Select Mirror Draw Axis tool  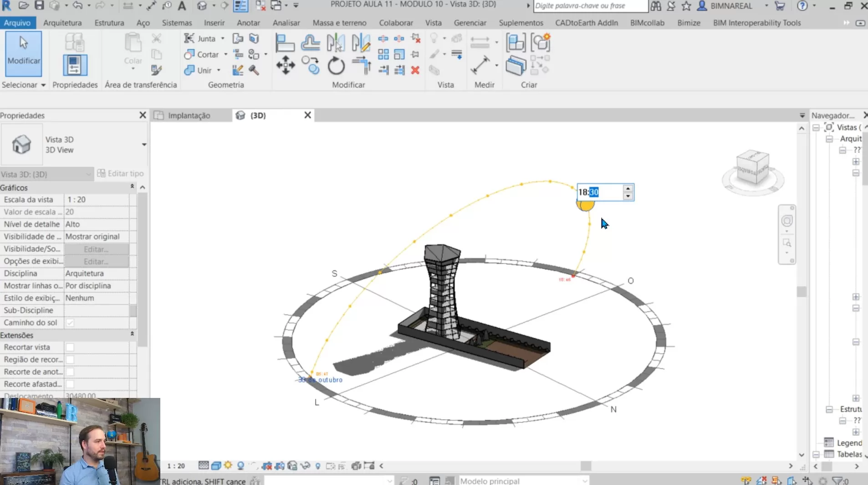[361, 43]
